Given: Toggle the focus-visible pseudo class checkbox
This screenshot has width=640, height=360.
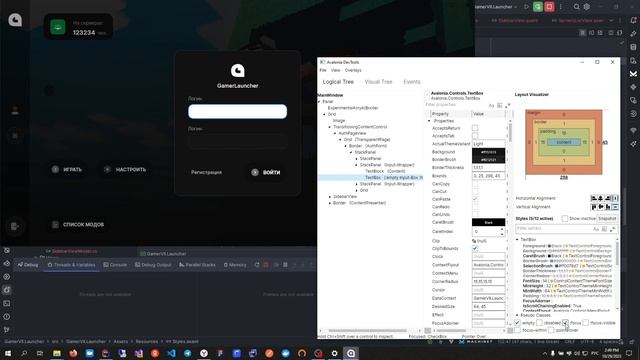Looking at the screenshot, I should tap(586, 323).
